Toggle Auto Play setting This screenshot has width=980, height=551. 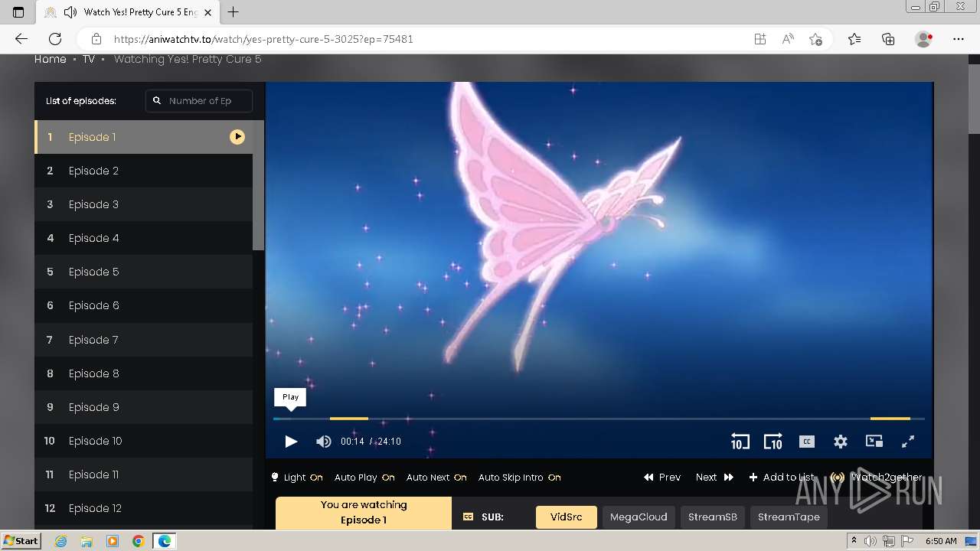(x=364, y=478)
